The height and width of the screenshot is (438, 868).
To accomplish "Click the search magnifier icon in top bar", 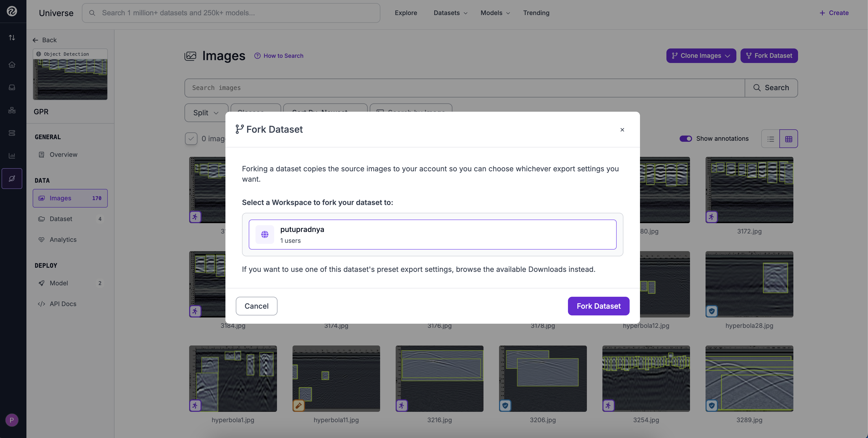I will (92, 13).
